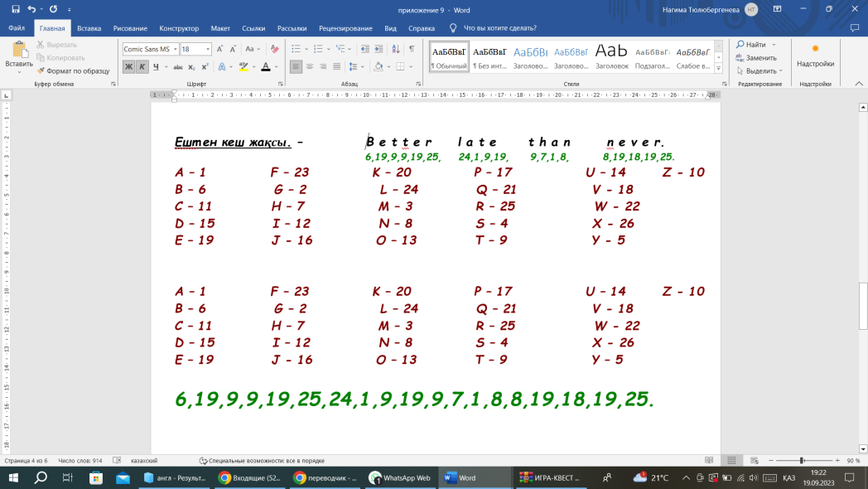The height and width of the screenshot is (489, 868).
Task: Switch to Рисование tab
Action: [x=130, y=27]
